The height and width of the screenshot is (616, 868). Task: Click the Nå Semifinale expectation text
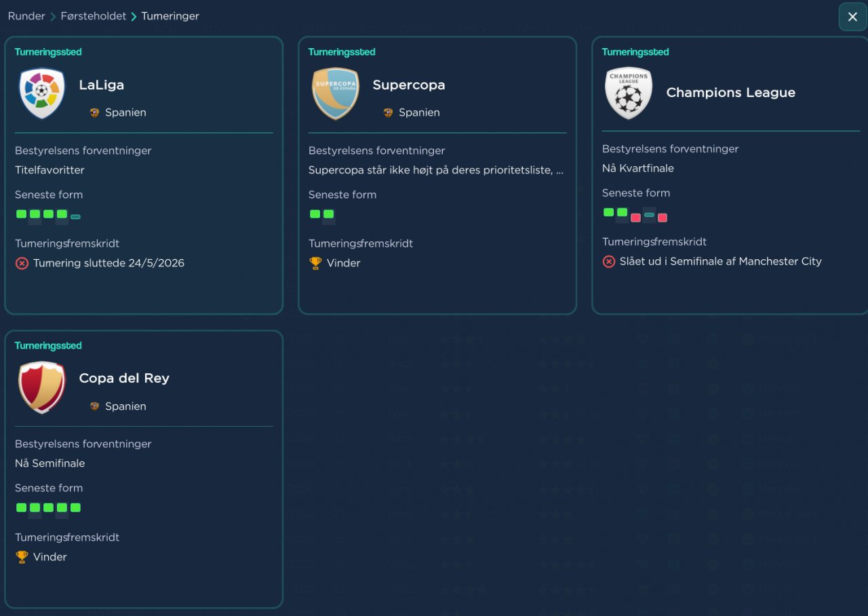(x=50, y=463)
